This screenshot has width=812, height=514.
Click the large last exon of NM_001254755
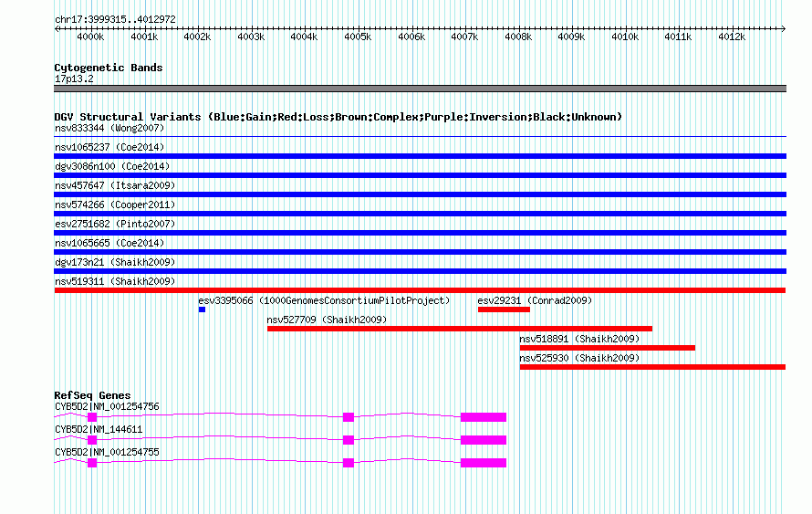(484, 463)
